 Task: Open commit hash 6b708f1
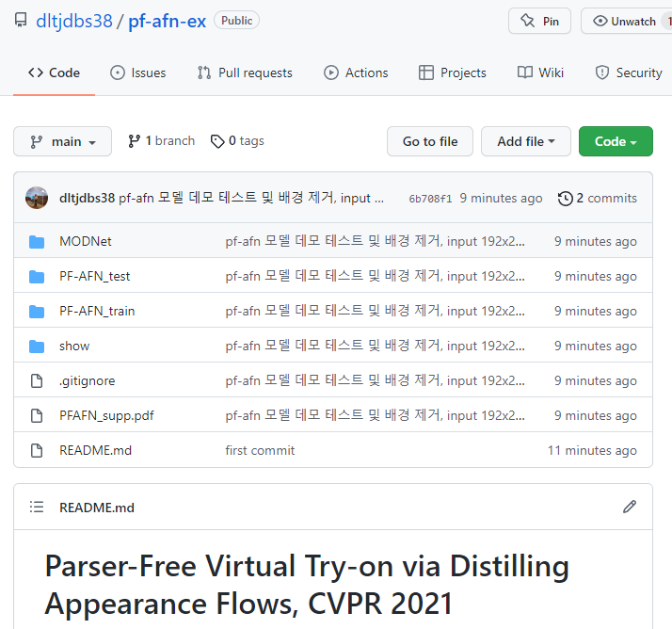(430, 199)
